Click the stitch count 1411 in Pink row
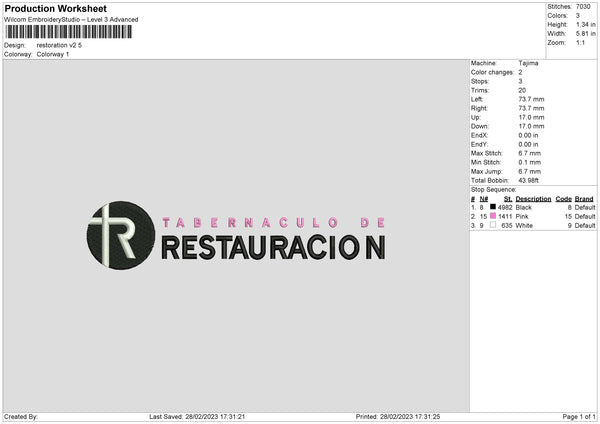Image resolution: width=600 pixels, height=424 pixels. click(x=505, y=217)
